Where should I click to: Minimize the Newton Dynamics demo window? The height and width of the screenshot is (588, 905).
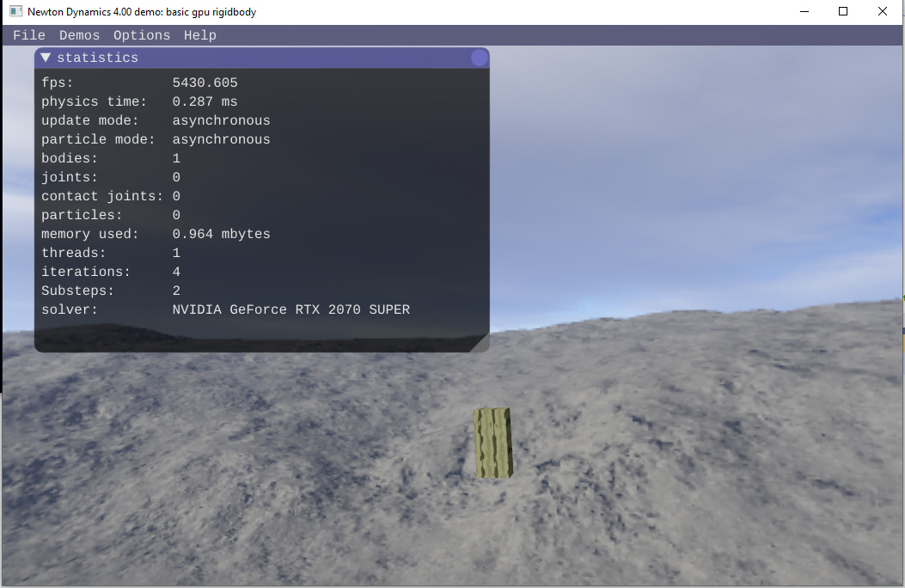pyautogui.click(x=804, y=12)
